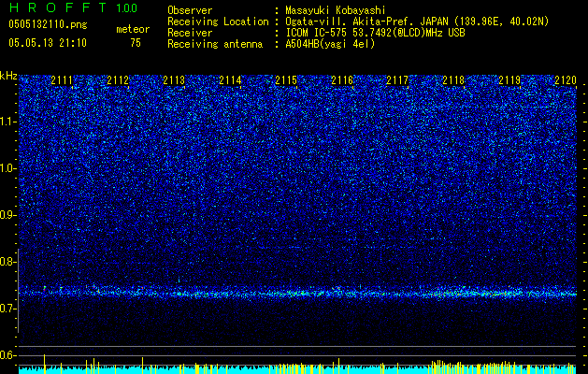
Task: Select the ICOM IC-575 53.7492 MHz receiver text
Action: [x=375, y=33]
